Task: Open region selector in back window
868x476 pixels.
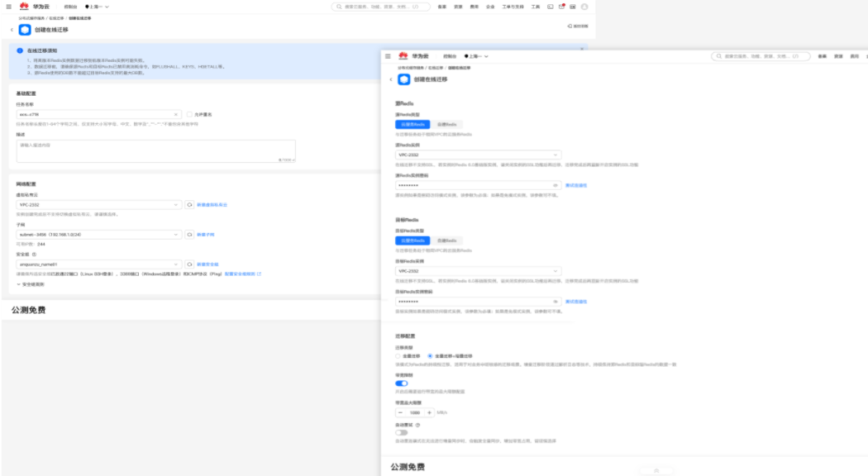Action: click(x=97, y=7)
